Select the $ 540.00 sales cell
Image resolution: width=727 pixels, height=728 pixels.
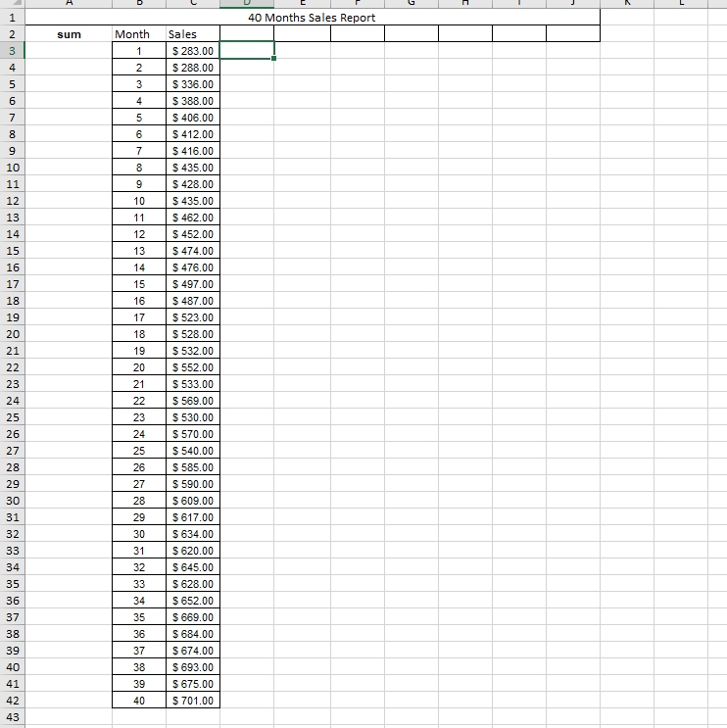193,451
